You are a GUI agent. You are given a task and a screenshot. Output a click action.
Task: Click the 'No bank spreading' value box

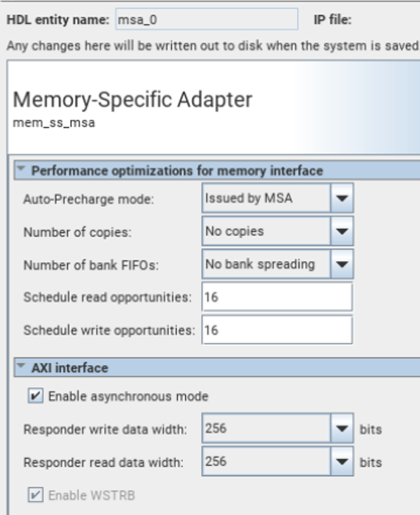tap(266, 264)
